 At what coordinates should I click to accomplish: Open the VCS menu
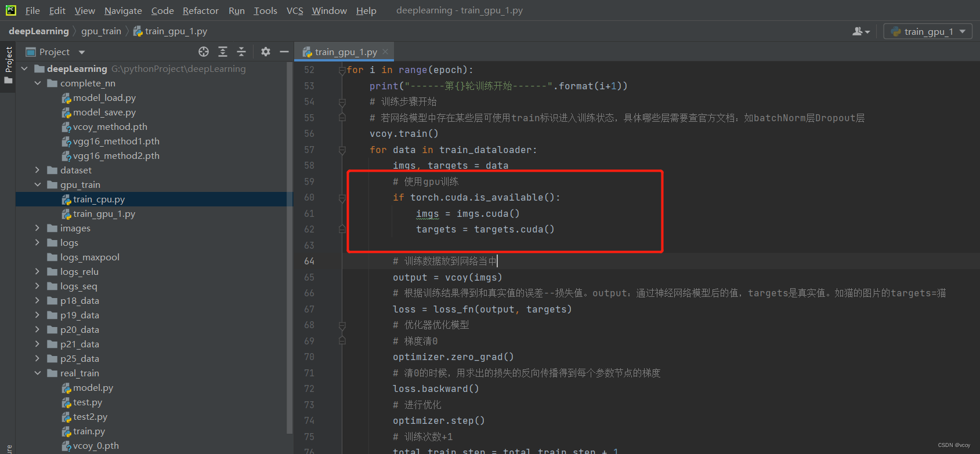point(295,10)
